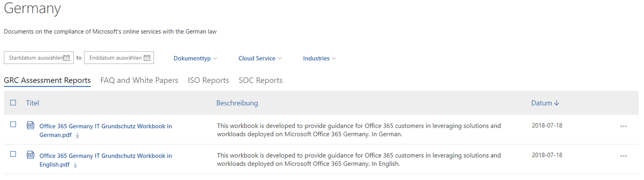The image size is (644, 180).
Task: Open Office 365 Grundschutz Workbook in German link
Action: [105, 131]
